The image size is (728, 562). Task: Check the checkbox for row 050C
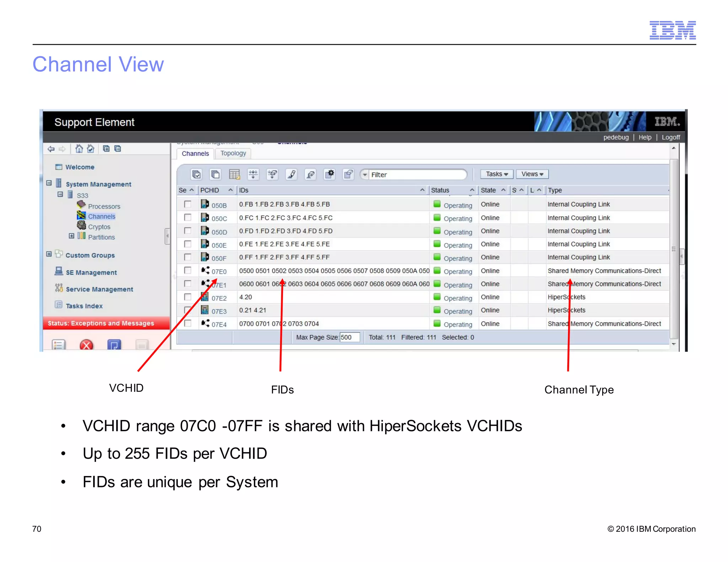point(188,217)
